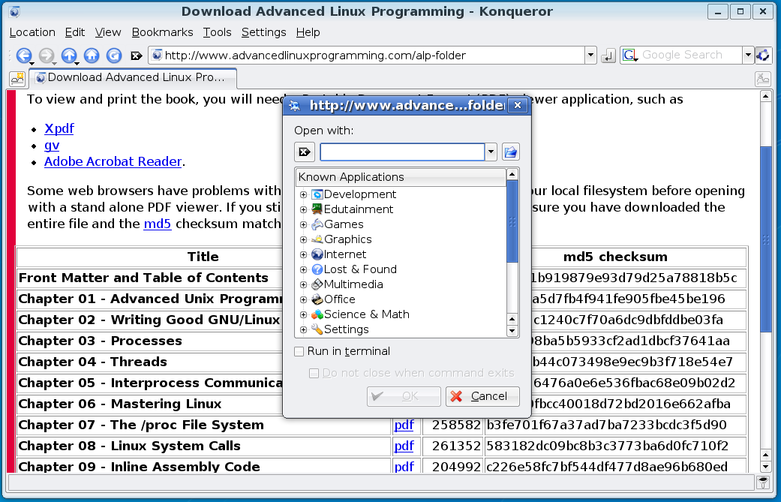Image resolution: width=781 pixels, height=502 pixels.
Task: Click the Known Applications column header
Action: (x=401, y=177)
